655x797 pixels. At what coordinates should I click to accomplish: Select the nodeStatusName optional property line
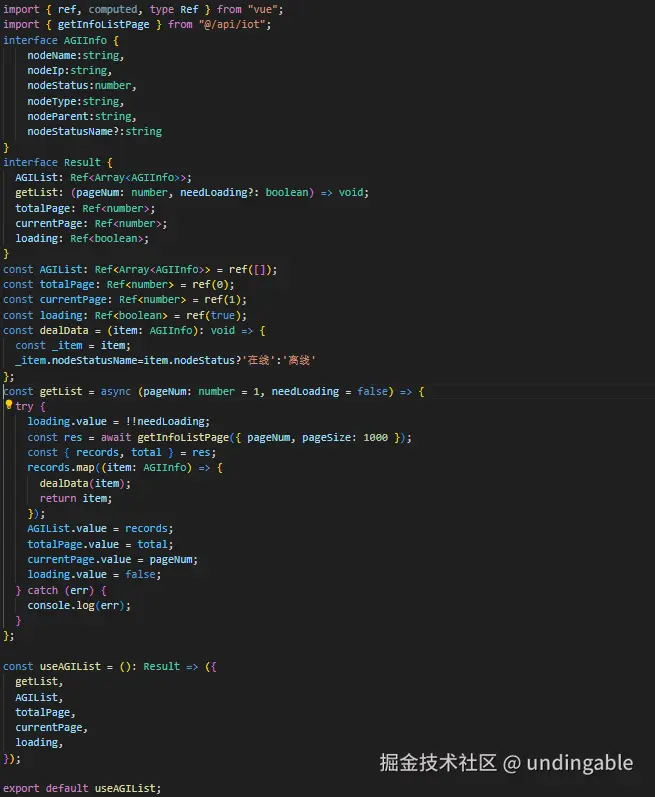(x=94, y=131)
